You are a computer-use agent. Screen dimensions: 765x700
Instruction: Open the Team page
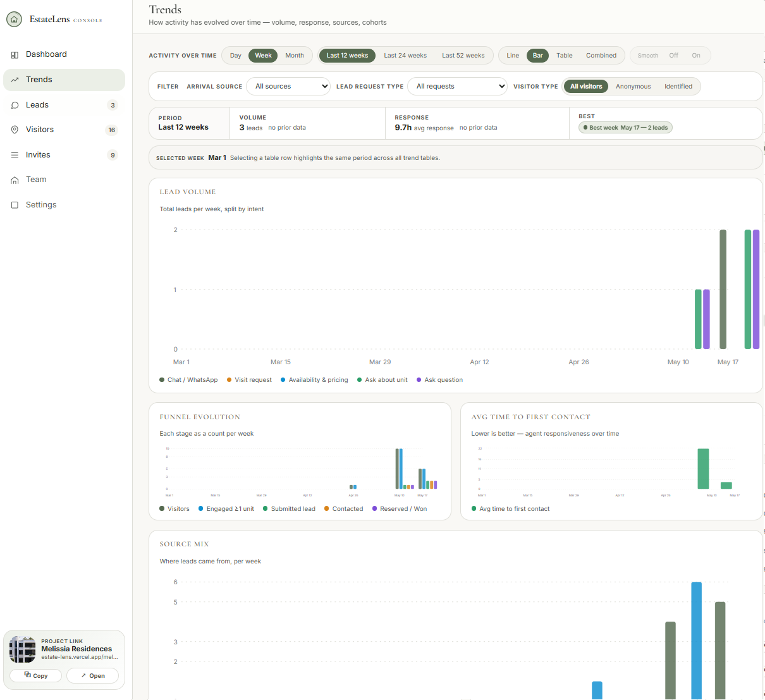tap(64, 180)
